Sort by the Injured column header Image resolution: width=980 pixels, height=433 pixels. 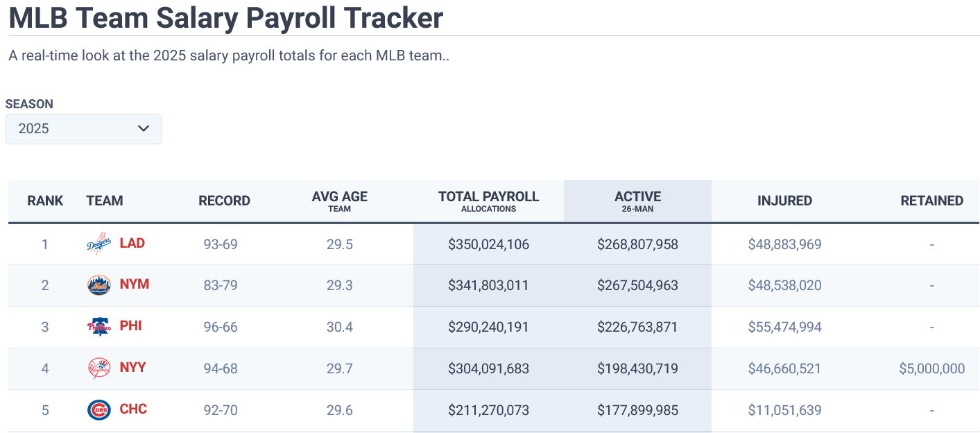tap(784, 201)
